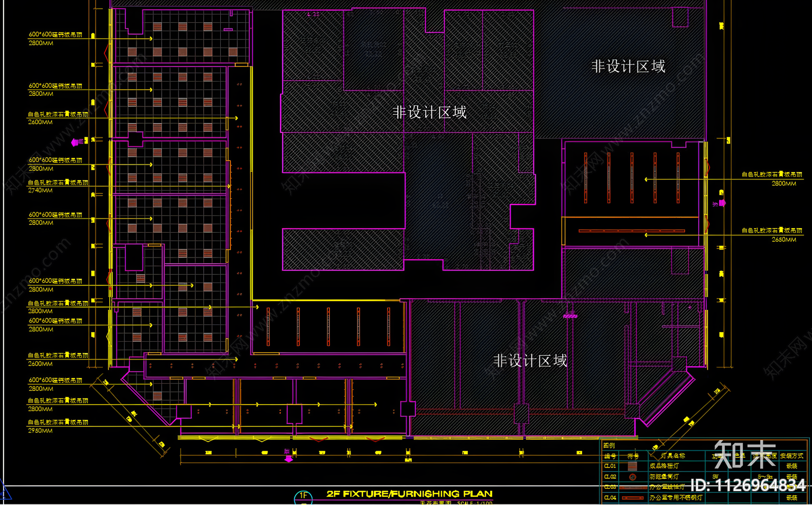
Task: Click the 灯具名称 legend column header
Action: coord(673,456)
